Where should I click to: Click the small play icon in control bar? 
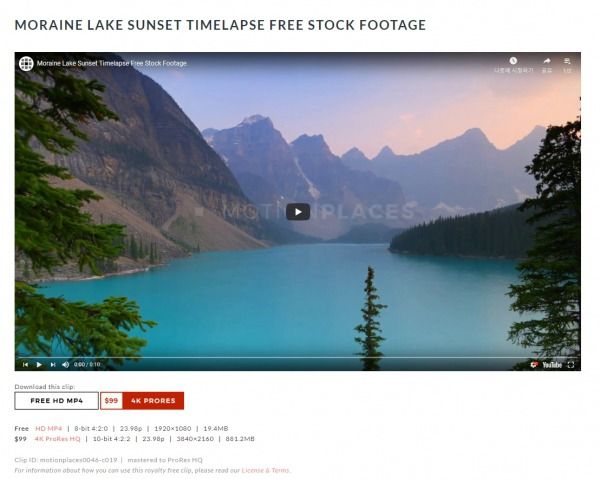point(39,365)
